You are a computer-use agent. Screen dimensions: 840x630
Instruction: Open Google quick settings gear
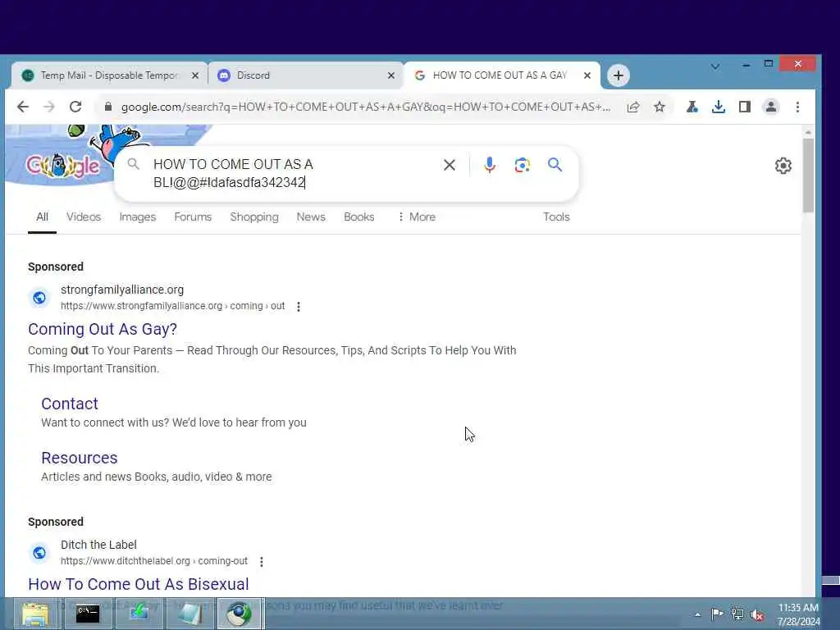pyautogui.click(x=783, y=166)
